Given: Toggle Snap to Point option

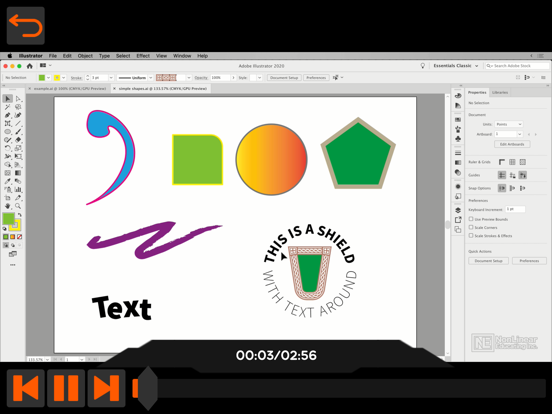Looking at the screenshot, I should coord(502,188).
